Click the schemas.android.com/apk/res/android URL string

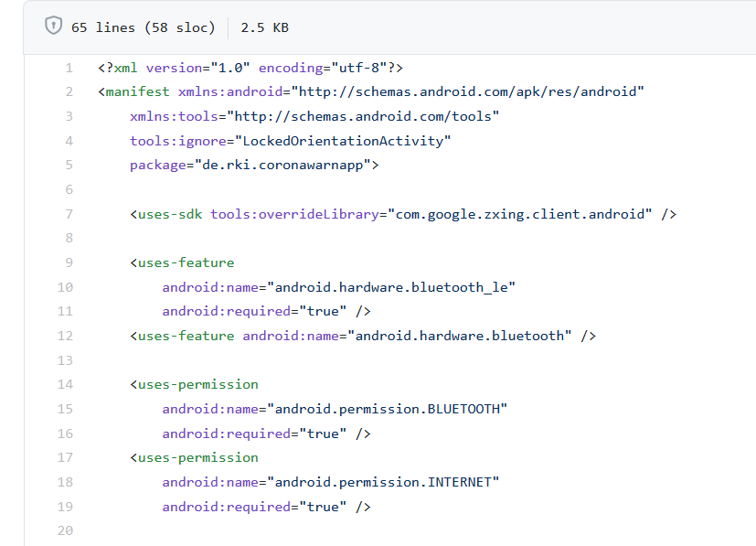click(x=468, y=91)
